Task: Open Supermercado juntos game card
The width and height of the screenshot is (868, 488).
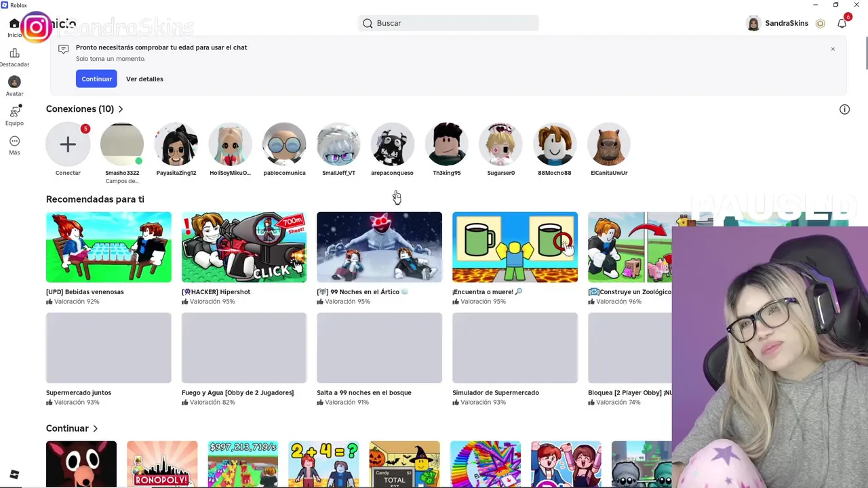Action: coord(108,359)
